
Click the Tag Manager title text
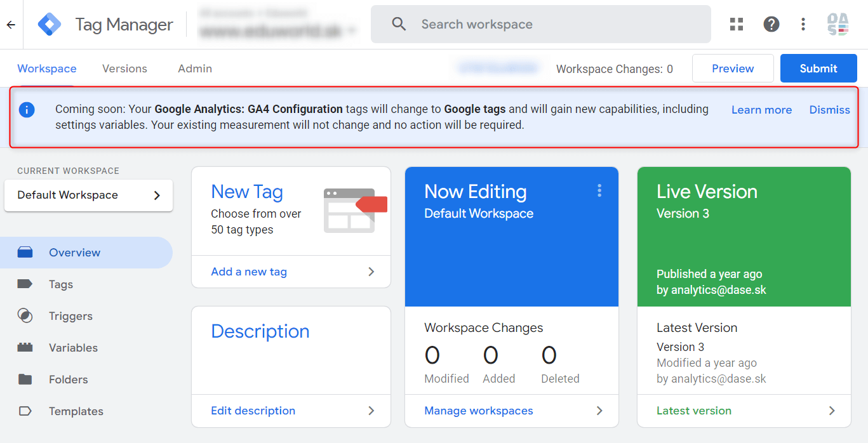124,25
